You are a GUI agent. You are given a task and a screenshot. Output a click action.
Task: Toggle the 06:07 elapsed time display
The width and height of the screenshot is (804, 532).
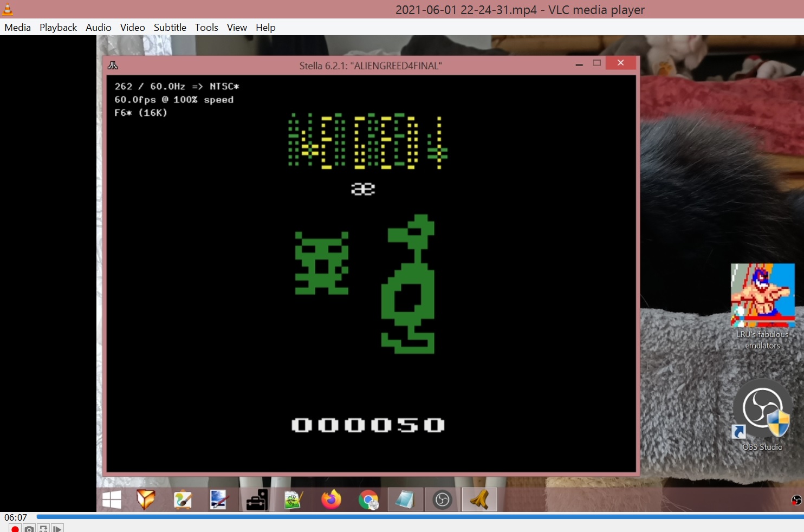16,517
